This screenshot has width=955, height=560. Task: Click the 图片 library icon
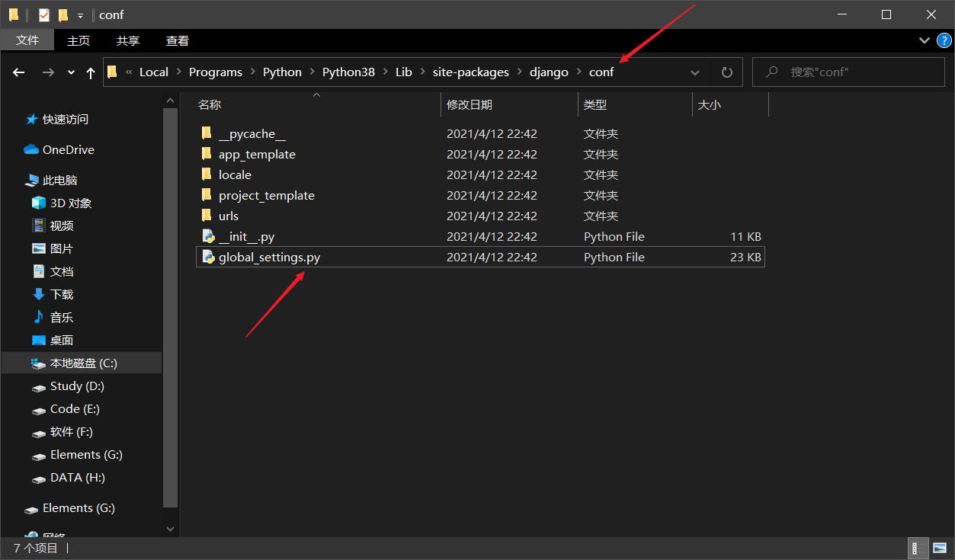[x=39, y=248]
